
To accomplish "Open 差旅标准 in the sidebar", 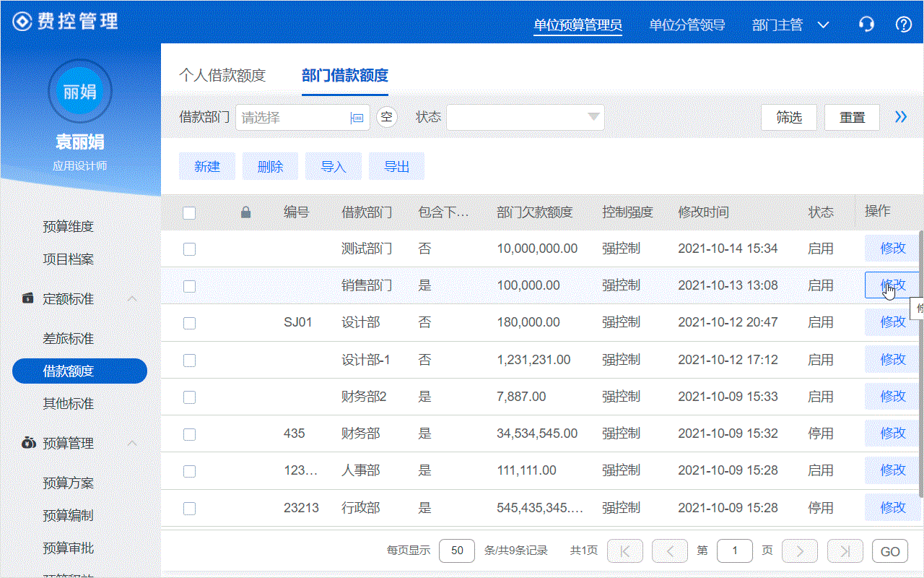I will pyautogui.click(x=69, y=338).
